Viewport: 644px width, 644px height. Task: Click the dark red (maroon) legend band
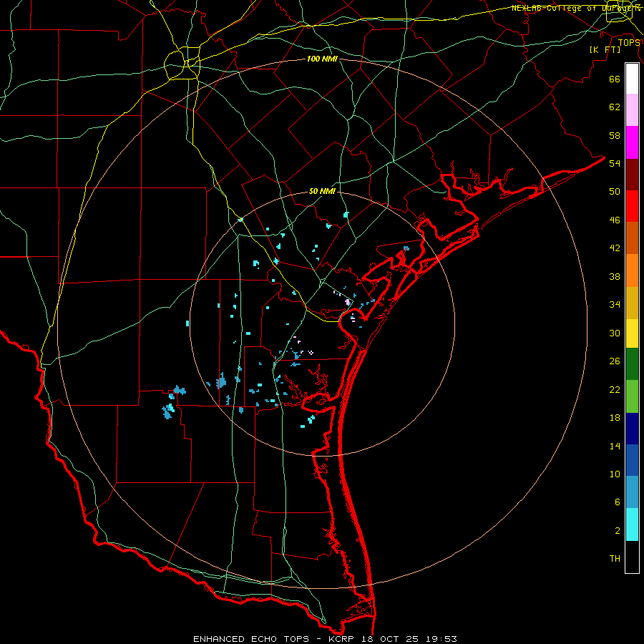632,175
